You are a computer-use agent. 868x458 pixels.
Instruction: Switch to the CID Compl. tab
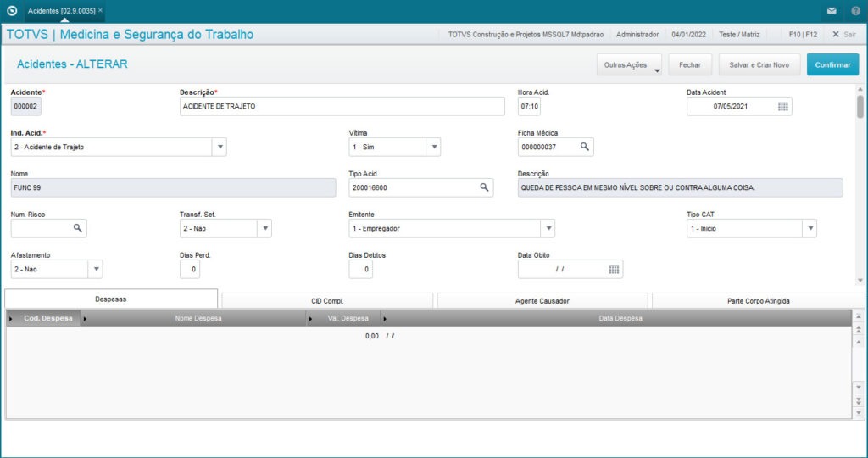click(x=327, y=301)
